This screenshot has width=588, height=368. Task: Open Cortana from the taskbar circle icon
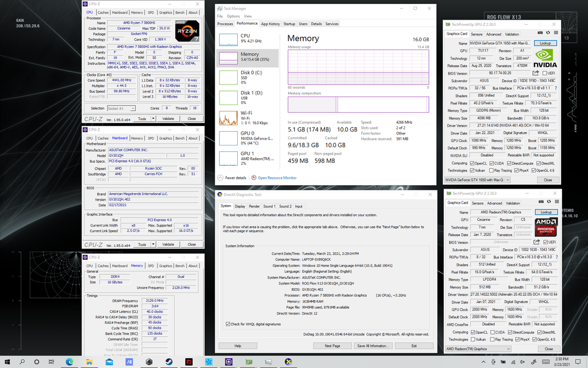36,362
